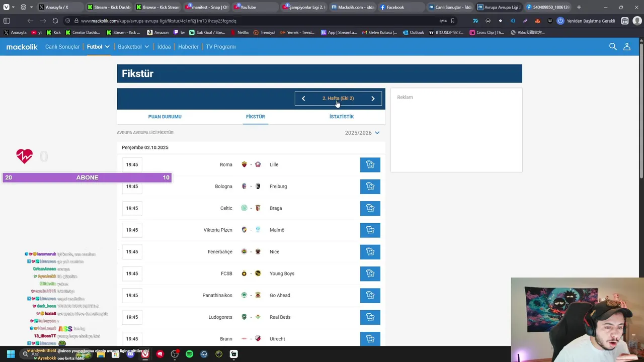Select the FİKSTÜR tab

(x=255, y=117)
